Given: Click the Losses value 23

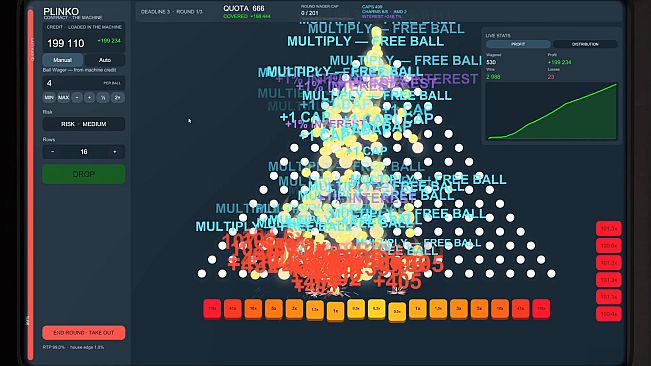Looking at the screenshot, I should (551, 77).
